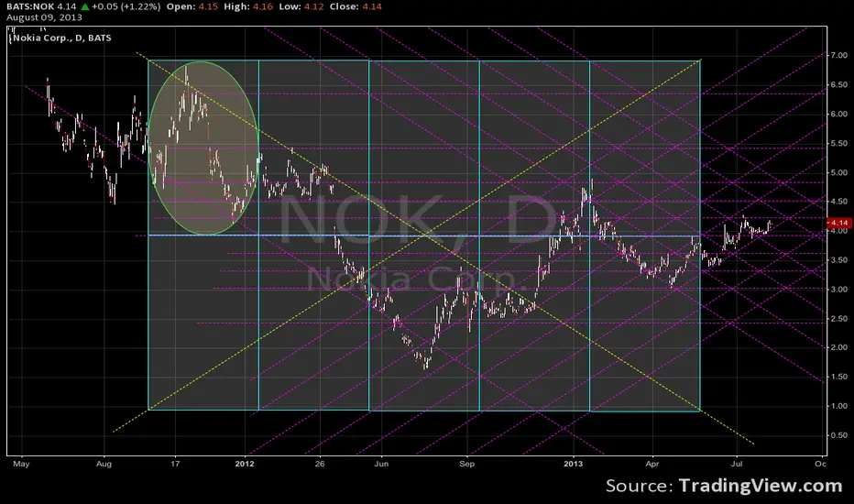Screen dimensions: 854x504
Task: Click the 6.00 price axis label
Action: 838,114
